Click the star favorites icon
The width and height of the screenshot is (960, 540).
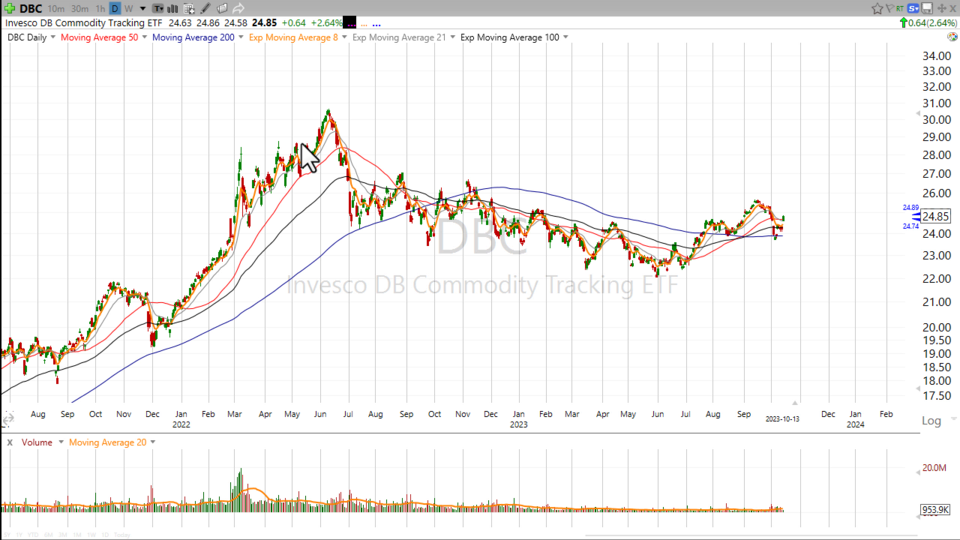(x=877, y=9)
